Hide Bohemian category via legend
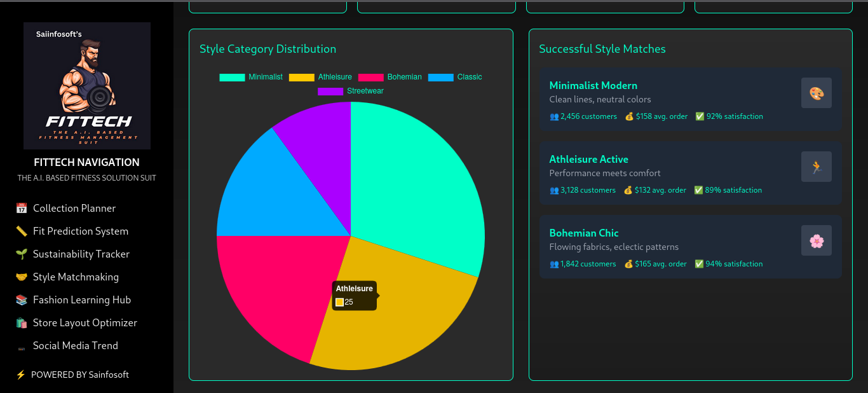Image resolution: width=868 pixels, height=393 pixels. (x=390, y=77)
